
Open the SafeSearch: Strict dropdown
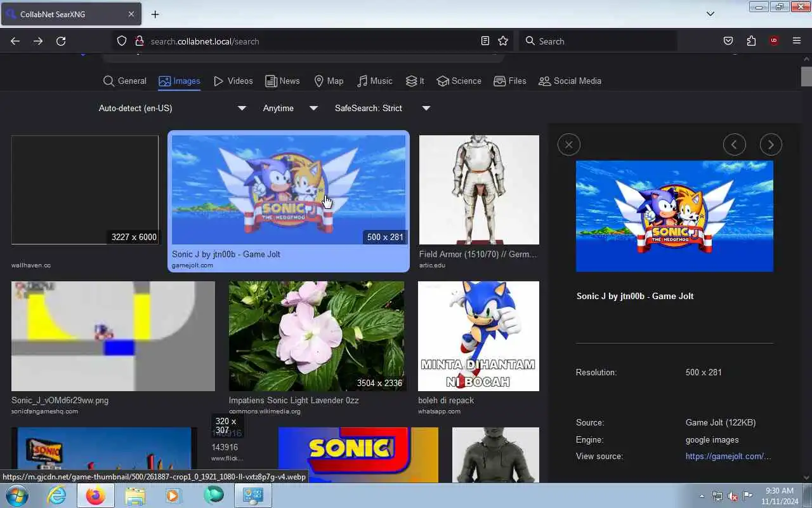coord(383,108)
